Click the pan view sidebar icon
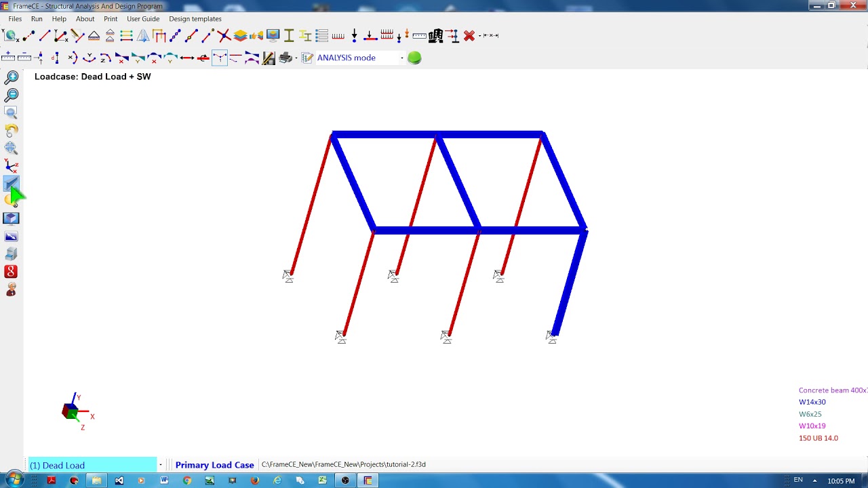This screenshot has width=868, height=488. [12, 148]
